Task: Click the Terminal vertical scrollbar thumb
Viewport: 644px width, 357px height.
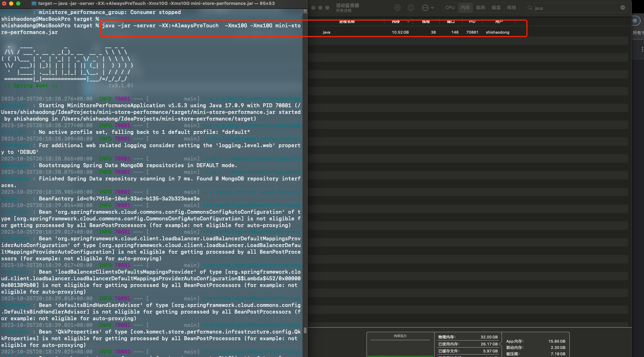Action: 305,330
